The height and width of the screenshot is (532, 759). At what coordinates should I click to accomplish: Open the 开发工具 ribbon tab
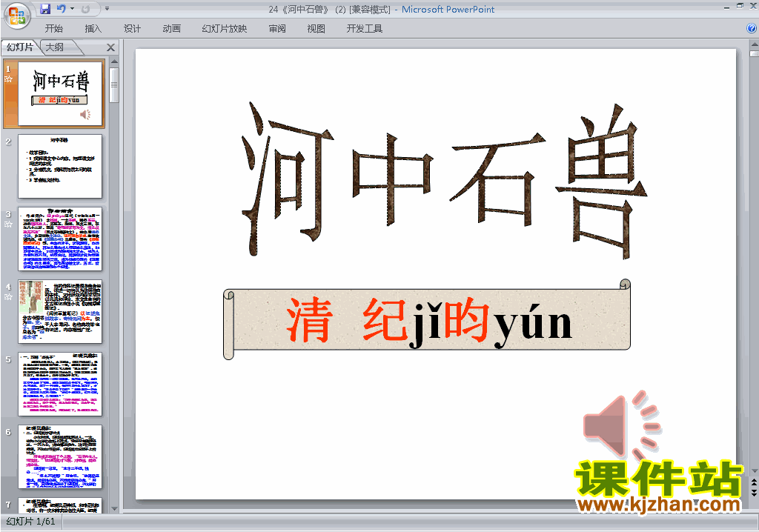(x=365, y=29)
